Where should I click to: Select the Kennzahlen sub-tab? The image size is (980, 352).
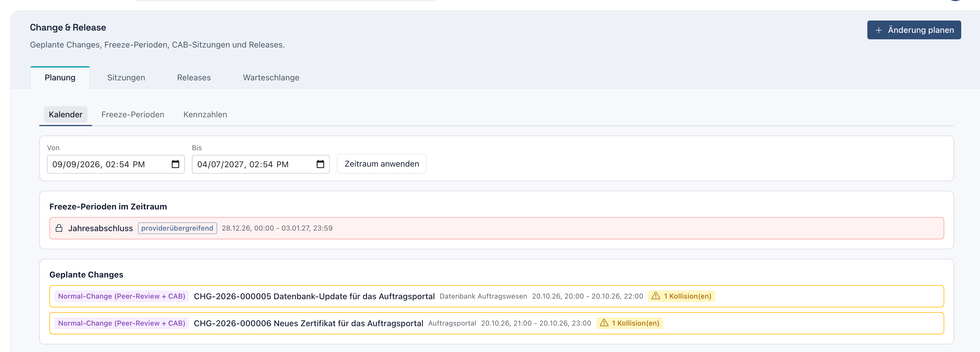[205, 114]
